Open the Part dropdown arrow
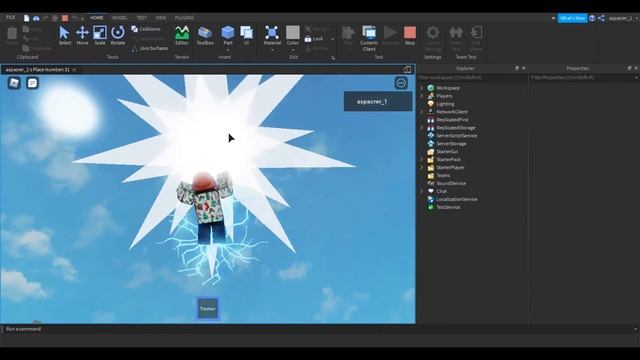640x360 pixels. click(228, 50)
